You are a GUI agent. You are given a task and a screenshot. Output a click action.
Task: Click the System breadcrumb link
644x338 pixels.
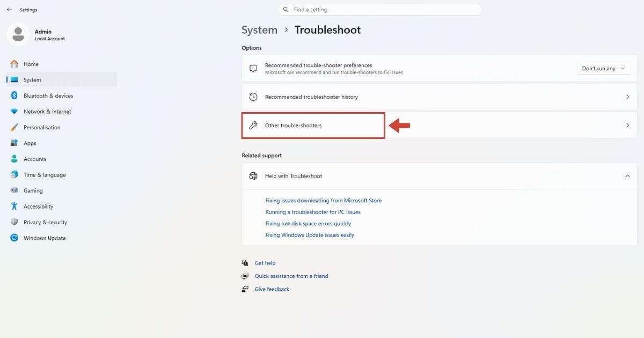[260, 30]
